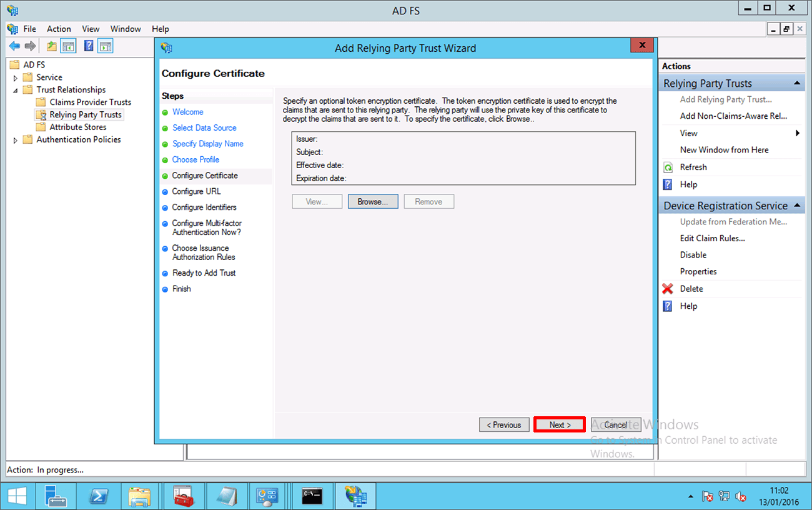
Task: Show hidden tray icons with the small arrow
Action: 691,497
